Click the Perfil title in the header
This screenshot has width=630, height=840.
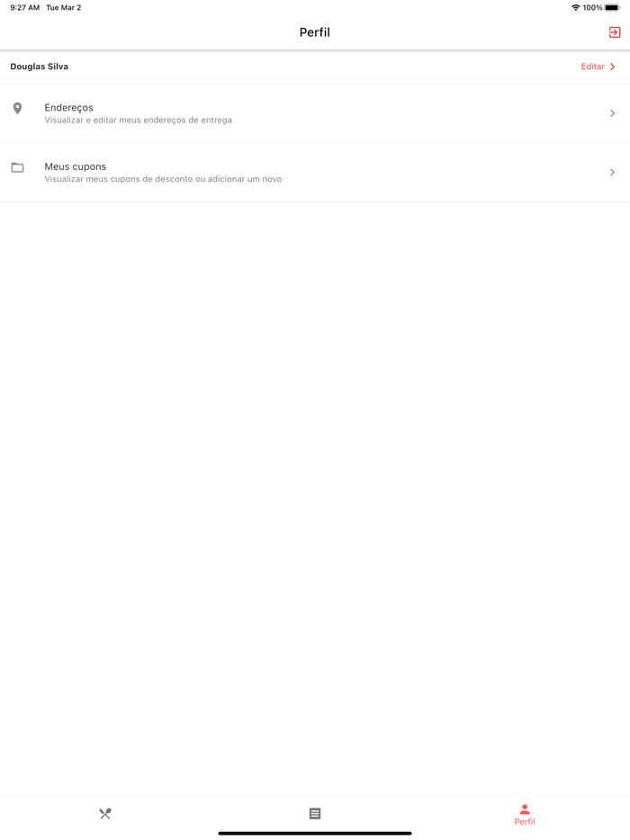pyautogui.click(x=315, y=32)
